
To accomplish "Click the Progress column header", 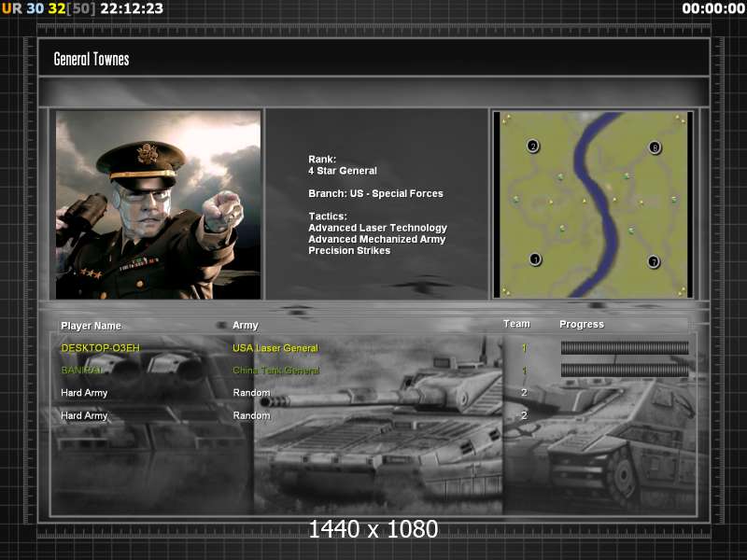I will point(582,324).
